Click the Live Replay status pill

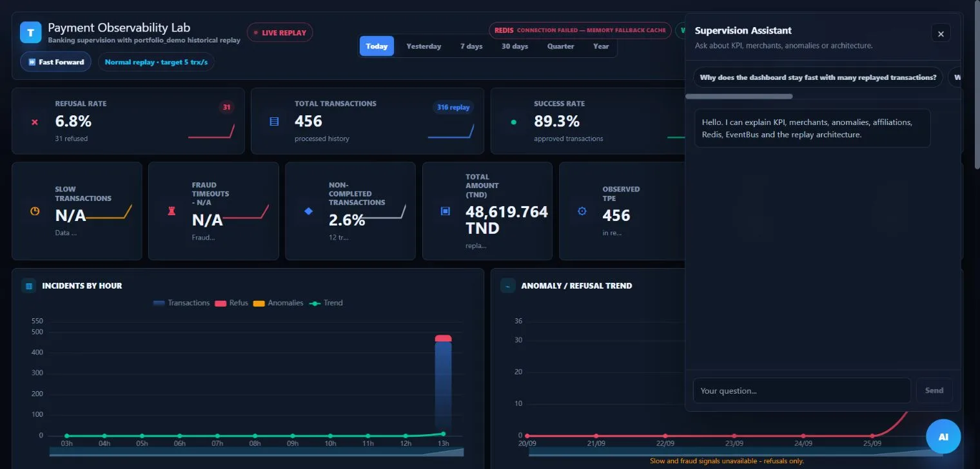[280, 32]
